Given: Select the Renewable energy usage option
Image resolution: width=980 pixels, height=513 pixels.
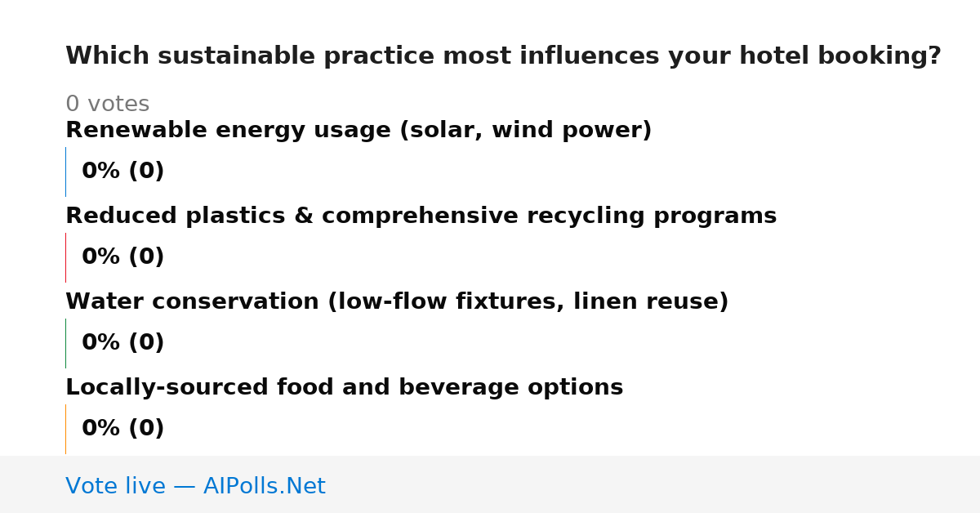Looking at the screenshot, I should click(x=359, y=131).
